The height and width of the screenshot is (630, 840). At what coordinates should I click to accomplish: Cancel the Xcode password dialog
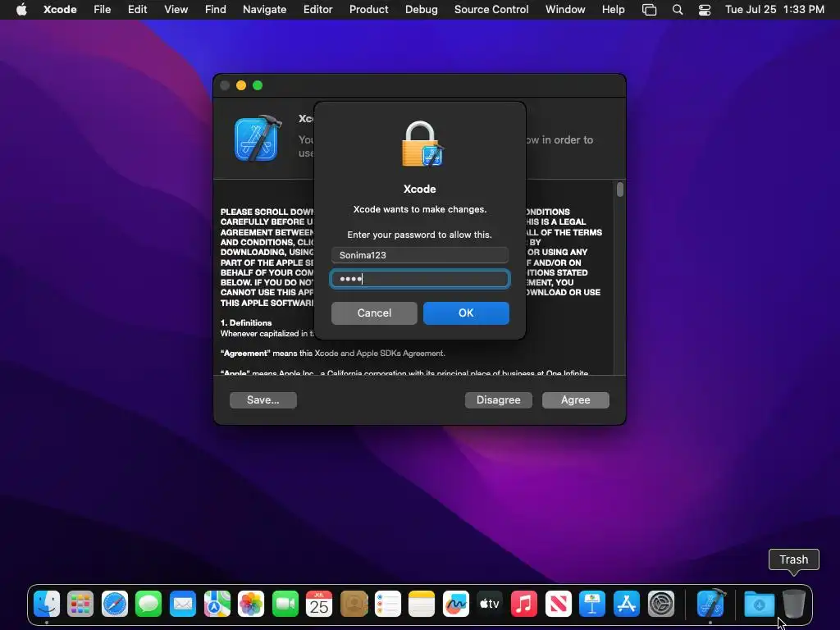click(374, 313)
